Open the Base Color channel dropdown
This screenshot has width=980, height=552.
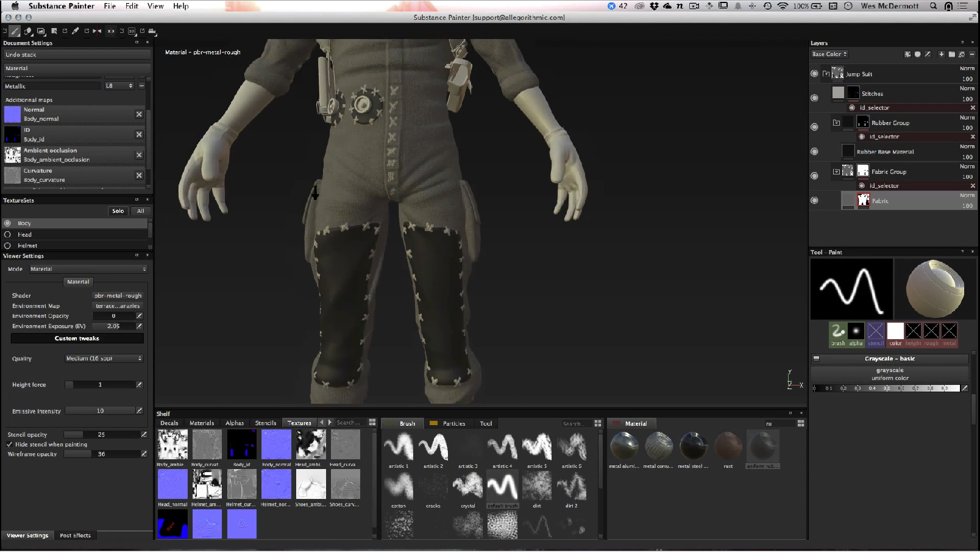click(829, 54)
